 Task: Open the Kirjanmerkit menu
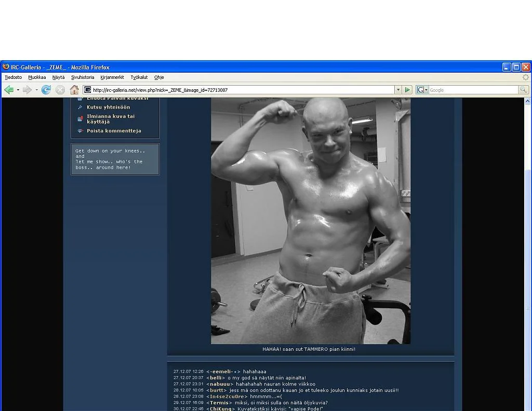pyautogui.click(x=112, y=77)
